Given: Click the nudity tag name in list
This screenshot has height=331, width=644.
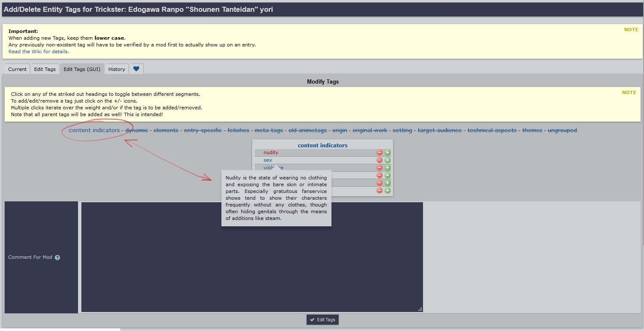Looking at the screenshot, I should pyautogui.click(x=271, y=152).
